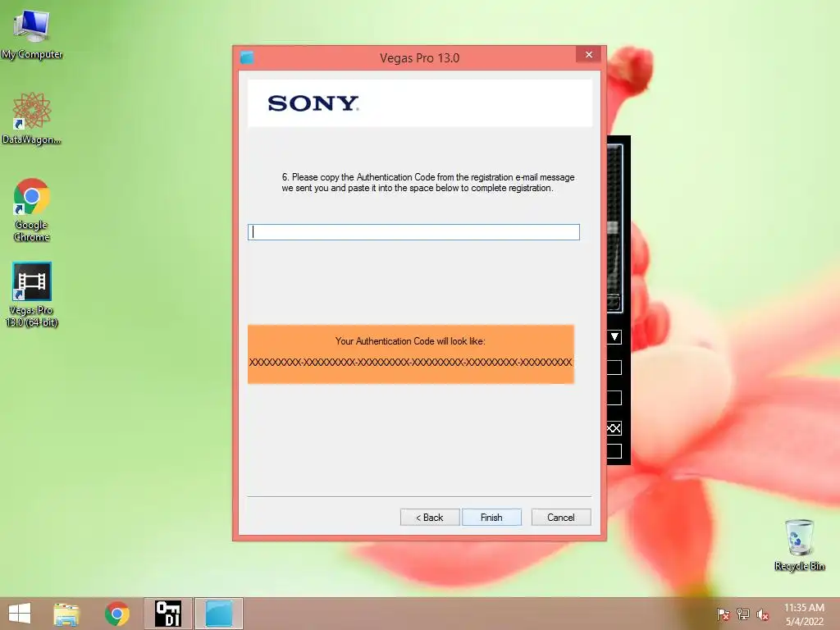The height and width of the screenshot is (630, 840).
Task: Go to the previous step with Back
Action: [x=430, y=517]
